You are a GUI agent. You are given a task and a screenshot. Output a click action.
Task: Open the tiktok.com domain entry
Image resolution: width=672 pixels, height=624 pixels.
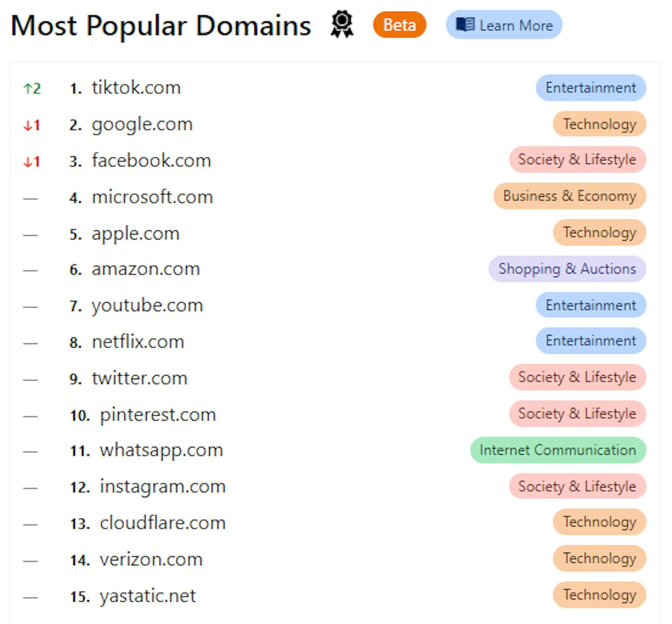[136, 88]
